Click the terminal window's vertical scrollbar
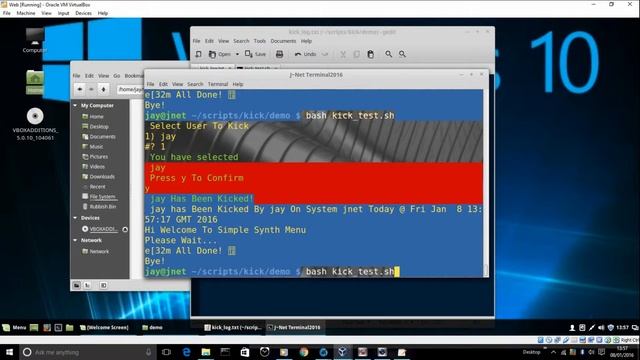The image size is (640, 360). pyautogui.click(x=486, y=183)
